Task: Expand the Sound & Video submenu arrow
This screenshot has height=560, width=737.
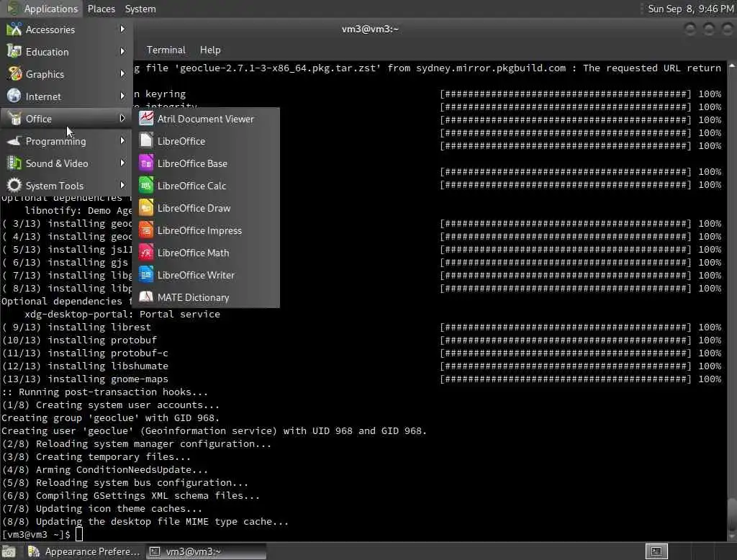Action: coord(122,163)
